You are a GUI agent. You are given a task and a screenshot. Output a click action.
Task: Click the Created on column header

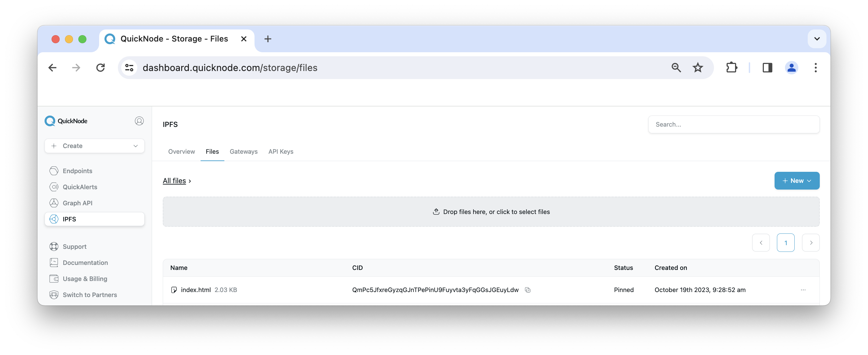click(670, 268)
